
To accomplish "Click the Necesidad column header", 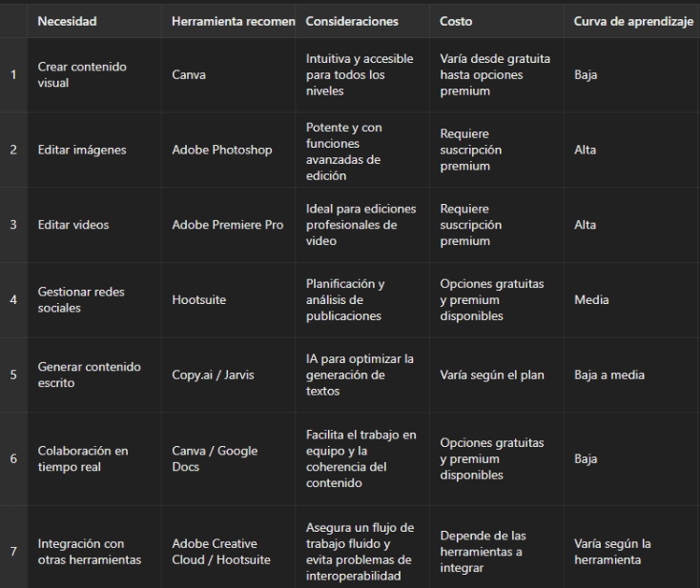I will coord(67,21).
